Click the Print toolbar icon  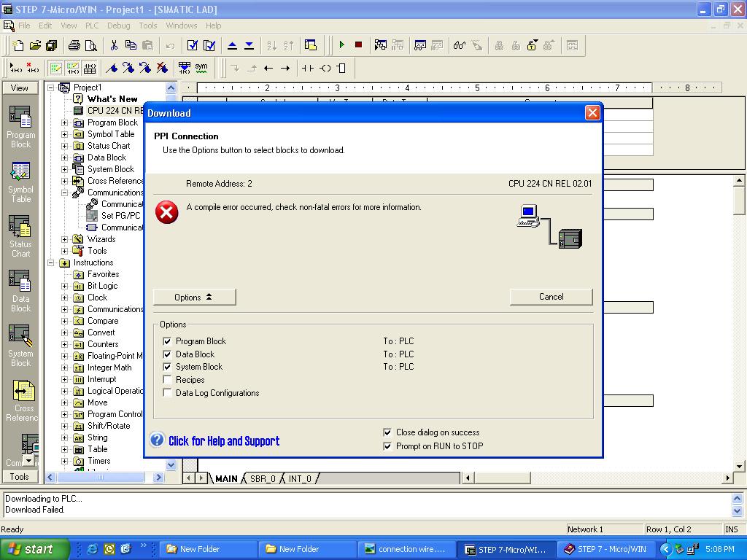point(74,45)
